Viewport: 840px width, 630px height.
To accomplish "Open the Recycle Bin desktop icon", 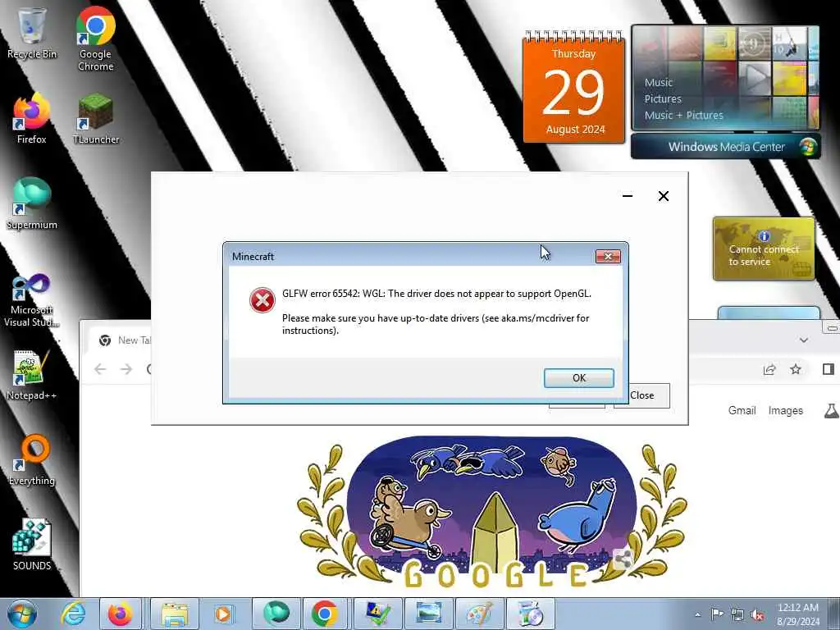I will coord(32,33).
